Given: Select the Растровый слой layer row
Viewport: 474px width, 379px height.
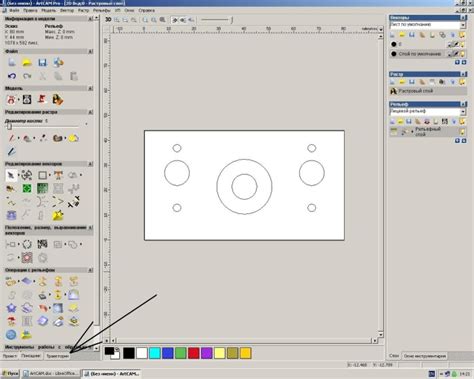Looking at the screenshot, I should click(x=428, y=91).
